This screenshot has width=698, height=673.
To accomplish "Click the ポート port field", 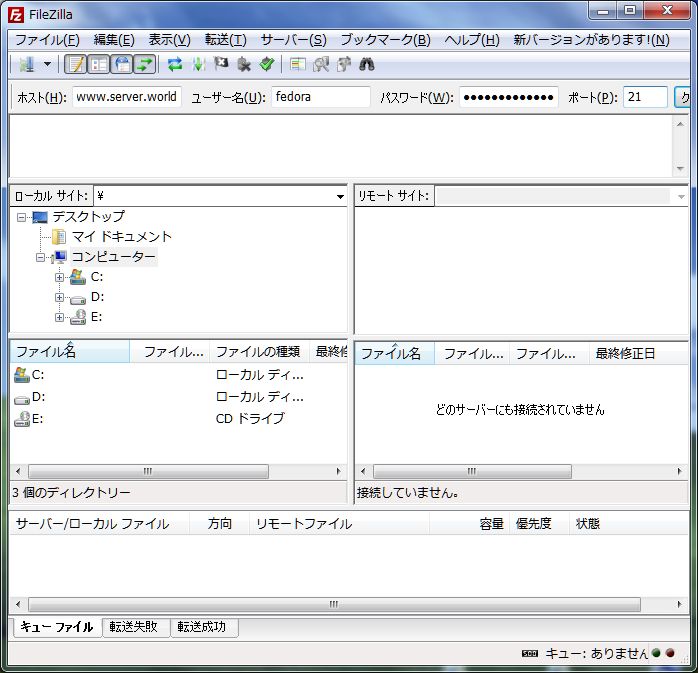I will (645, 97).
